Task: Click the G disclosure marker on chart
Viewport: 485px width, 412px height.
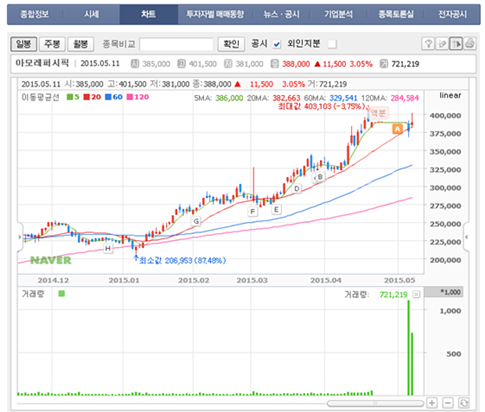Action: [196, 221]
